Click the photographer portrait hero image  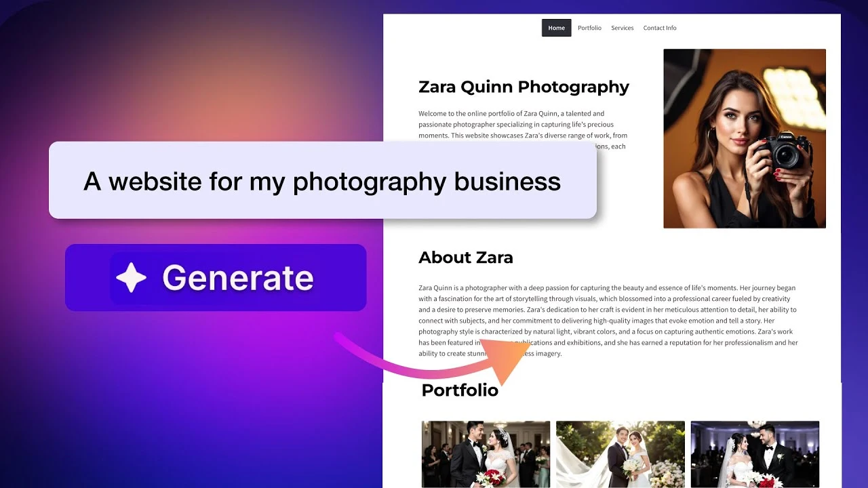[744, 138]
